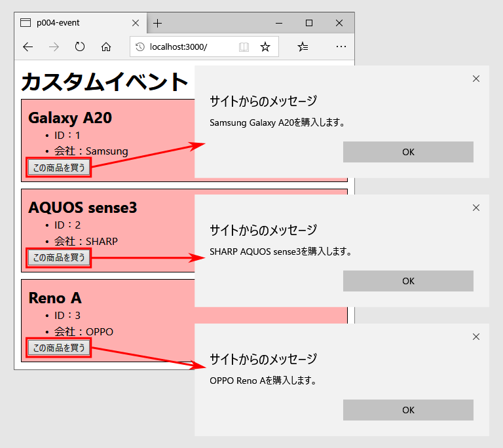Click the Samsung Galaxy A20を購入します message

click(x=277, y=122)
